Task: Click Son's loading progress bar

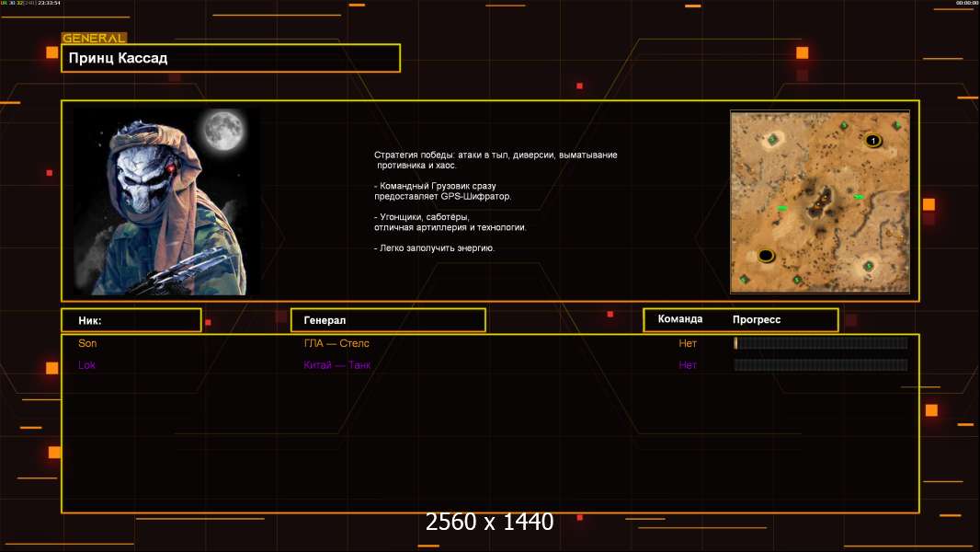Action: (820, 343)
